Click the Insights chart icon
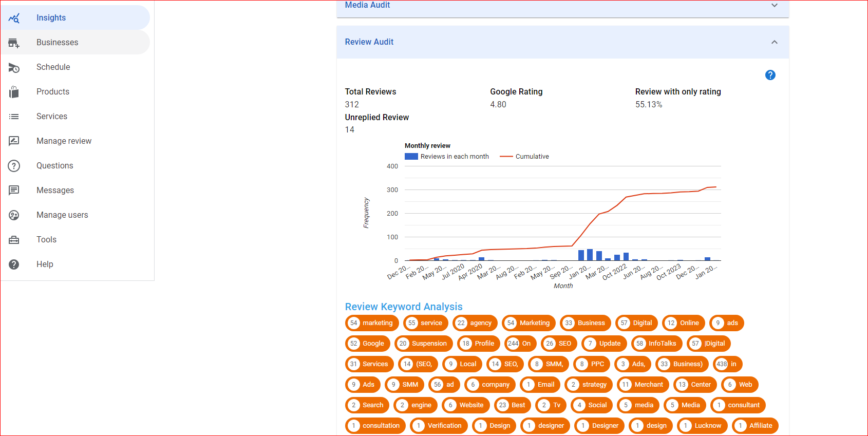The width and height of the screenshot is (868, 436). 14,18
